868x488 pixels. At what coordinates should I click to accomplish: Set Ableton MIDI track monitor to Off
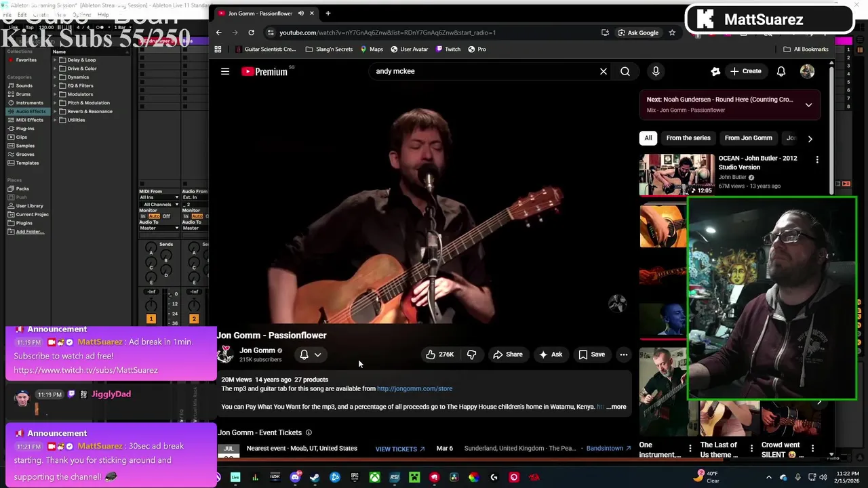point(166,216)
